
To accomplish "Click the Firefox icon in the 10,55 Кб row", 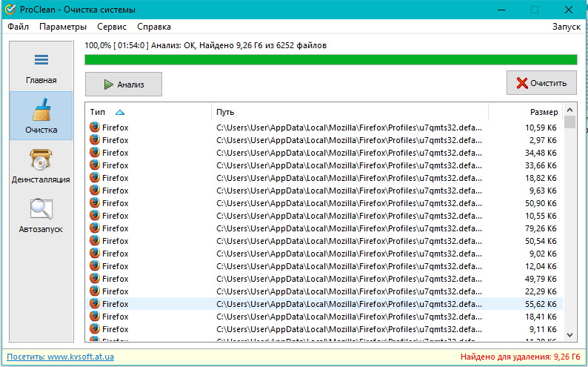I will [95, 216].
